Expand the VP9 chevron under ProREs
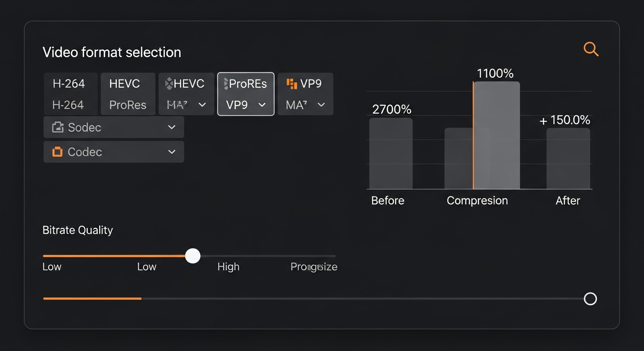The width and height of the screenshot is (644, 351). (262, 105)
